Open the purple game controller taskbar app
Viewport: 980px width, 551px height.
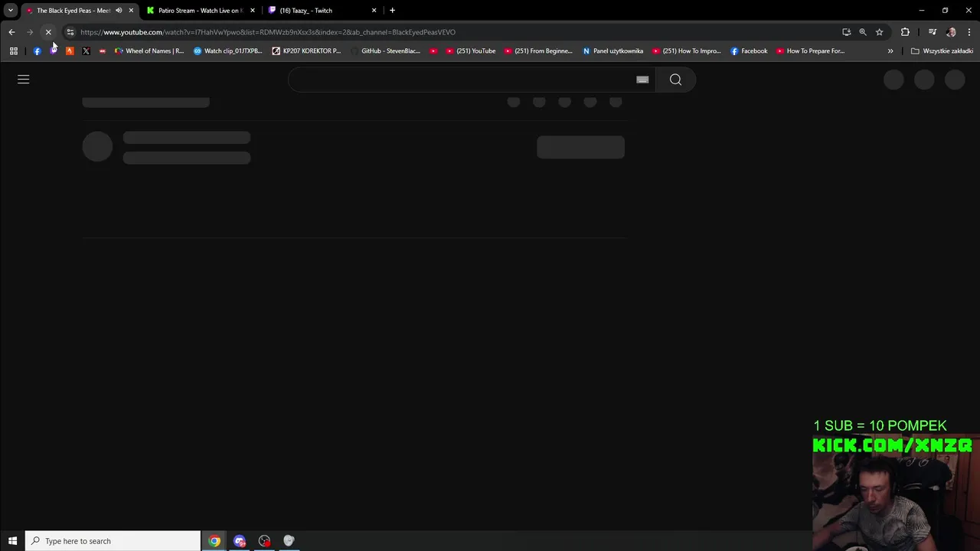pos(240,541)
